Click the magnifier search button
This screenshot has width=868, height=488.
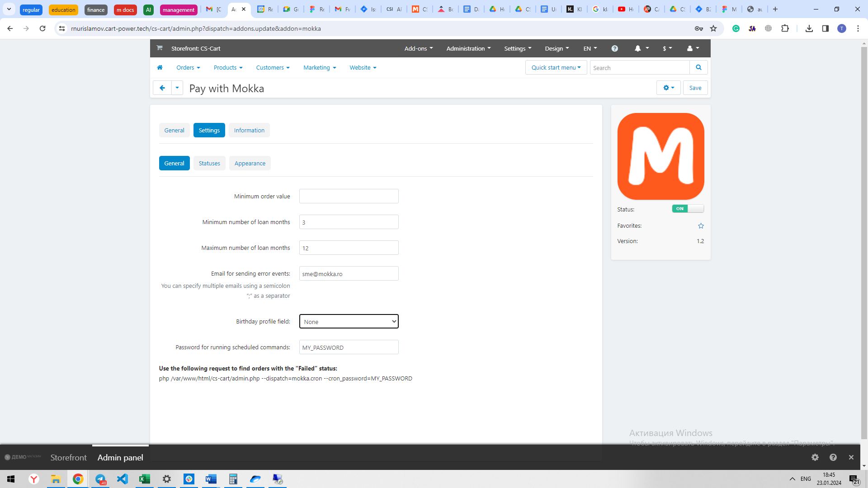pyautogui.click(x=698, y=67)
